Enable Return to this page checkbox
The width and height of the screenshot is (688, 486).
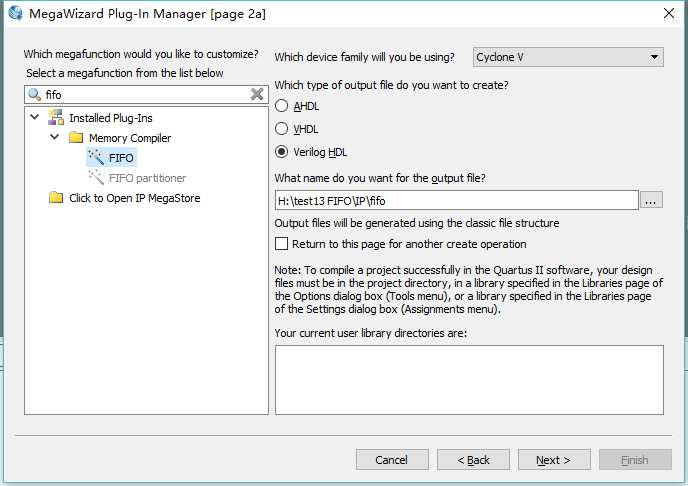click(x=281, y=243)
